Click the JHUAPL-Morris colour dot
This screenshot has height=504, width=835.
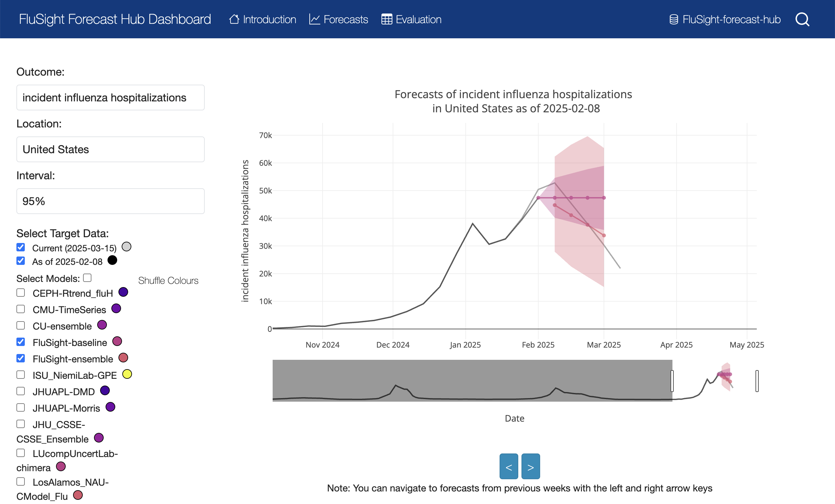pyautogui.click(x=110, y=407)
